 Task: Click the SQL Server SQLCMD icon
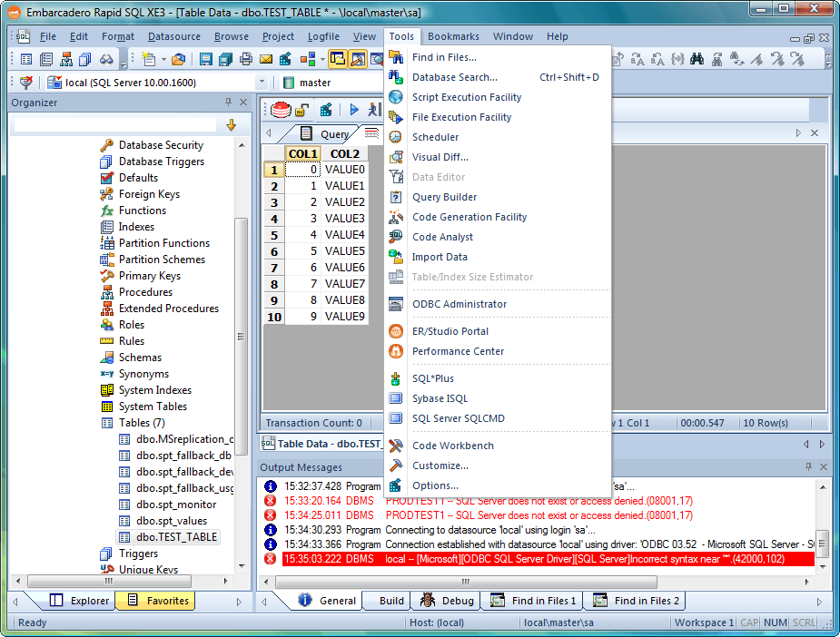[x=396, y=418]
